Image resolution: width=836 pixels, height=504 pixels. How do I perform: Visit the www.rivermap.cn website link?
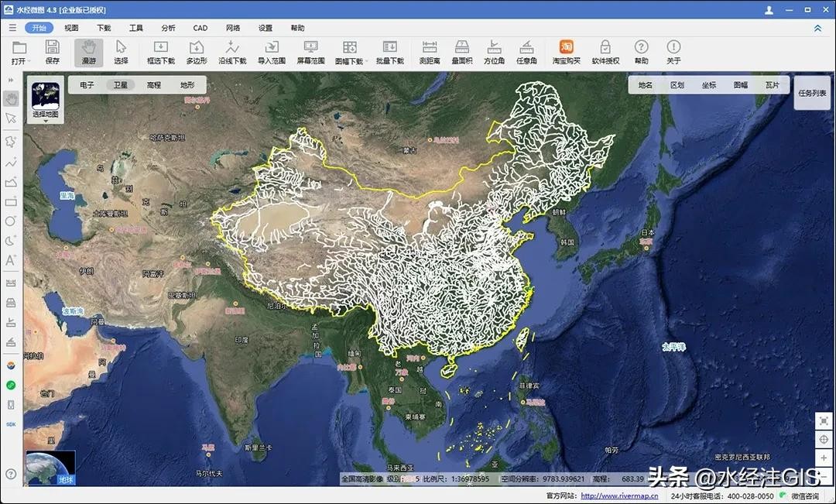click(619, 496)
